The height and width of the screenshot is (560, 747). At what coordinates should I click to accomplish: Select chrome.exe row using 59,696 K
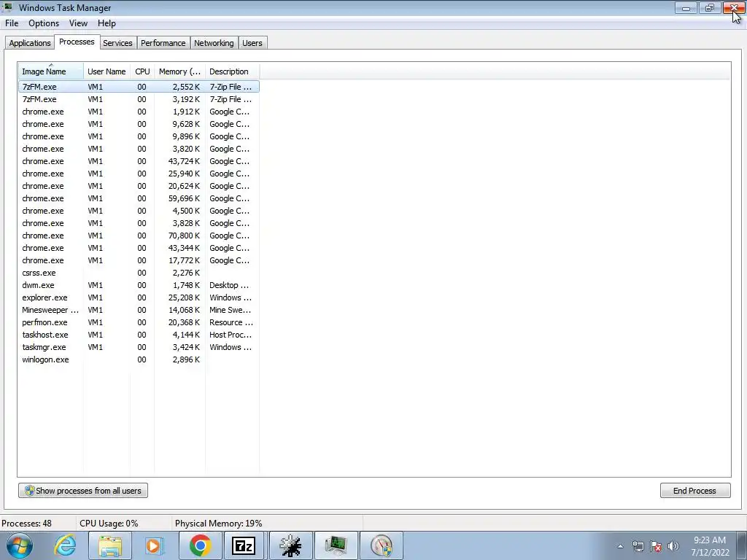[x=139, y=198]
